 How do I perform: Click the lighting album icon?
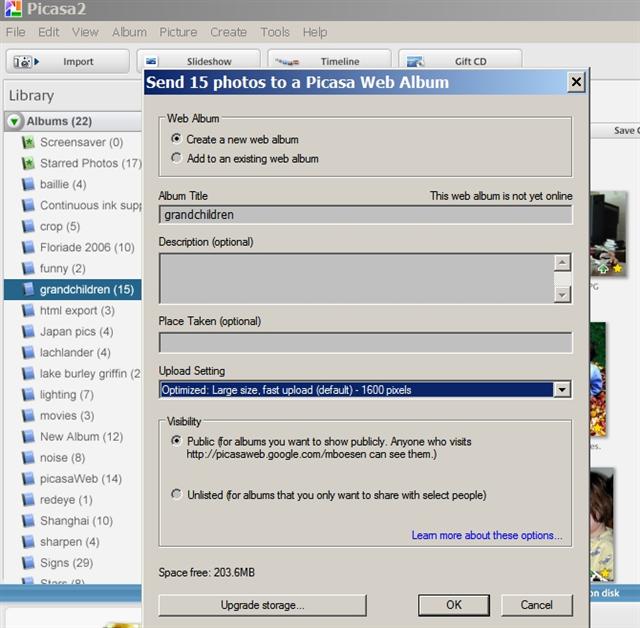click(28, 395)
